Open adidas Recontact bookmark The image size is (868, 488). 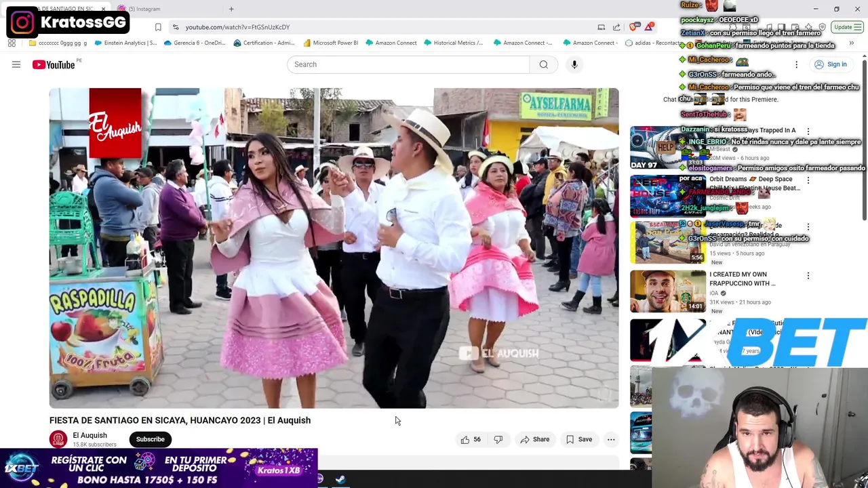[654, 43]
